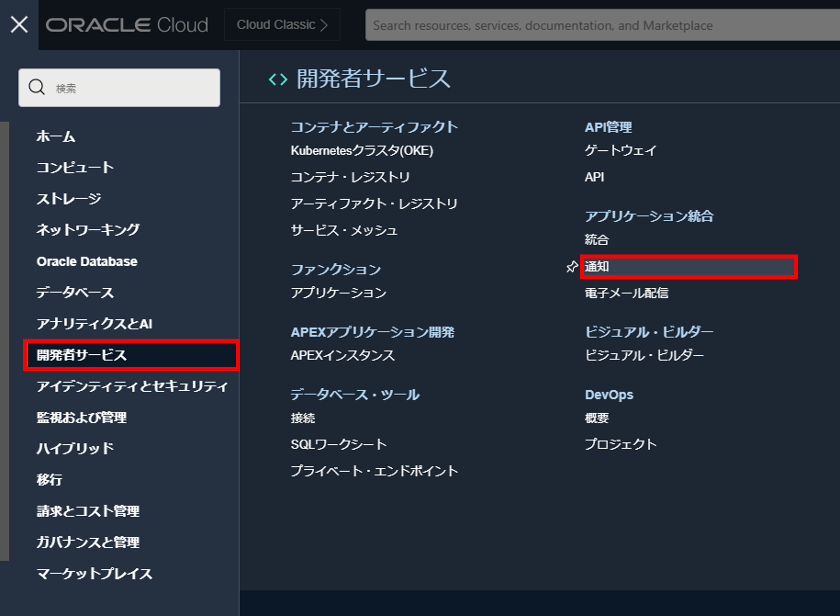This screenshot has height=616, width=840.
Task: Open Oracle Database category
Action: pos(87,261)
